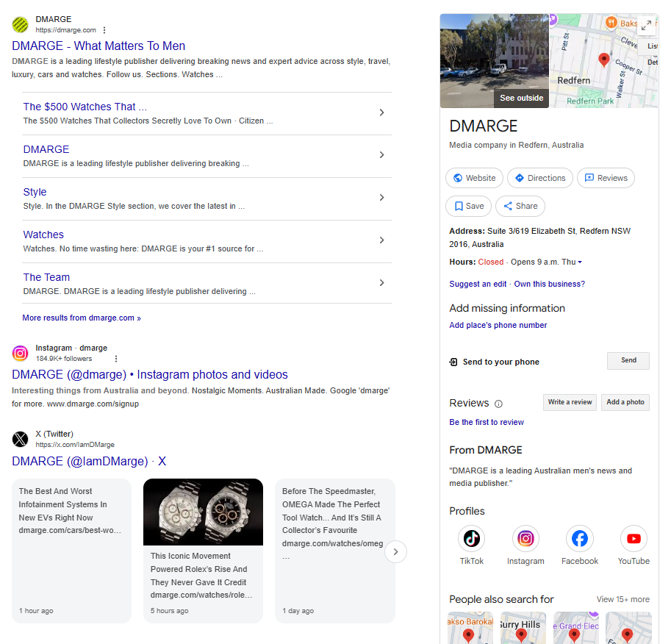Expand the DMARGE sitelink chevron
671x644 pixels.
[381, 155]
